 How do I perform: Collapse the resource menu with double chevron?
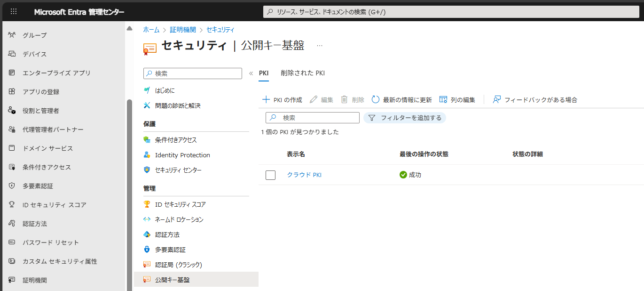click(x=251, y=73)
